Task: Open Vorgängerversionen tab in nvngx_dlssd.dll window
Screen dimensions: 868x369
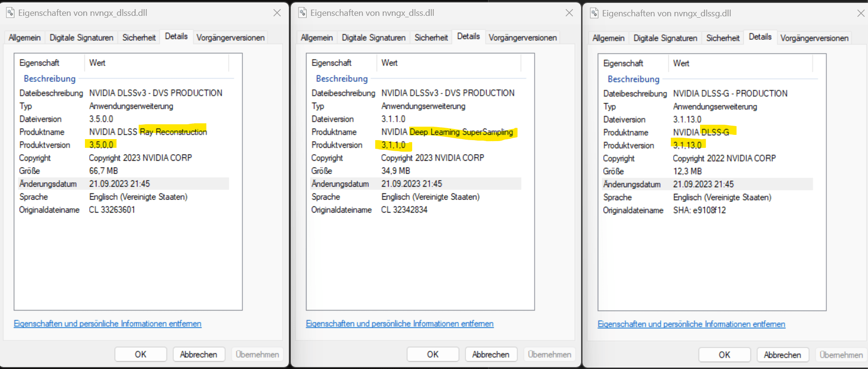Action: coord(230,37)
